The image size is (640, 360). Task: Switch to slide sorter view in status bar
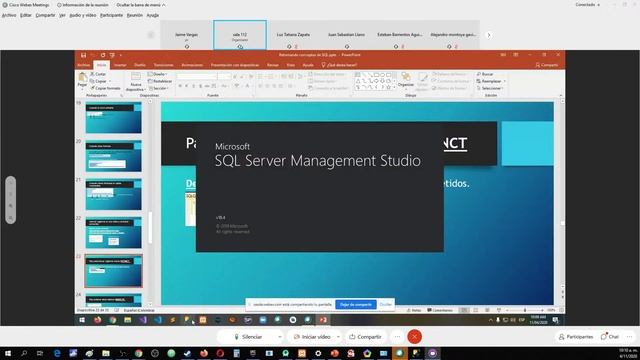pos(476,310)
